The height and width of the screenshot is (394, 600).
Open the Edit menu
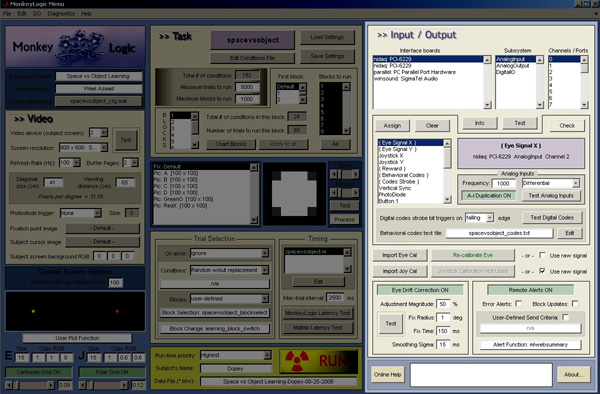pyautogui.click(x=22, y=13)
